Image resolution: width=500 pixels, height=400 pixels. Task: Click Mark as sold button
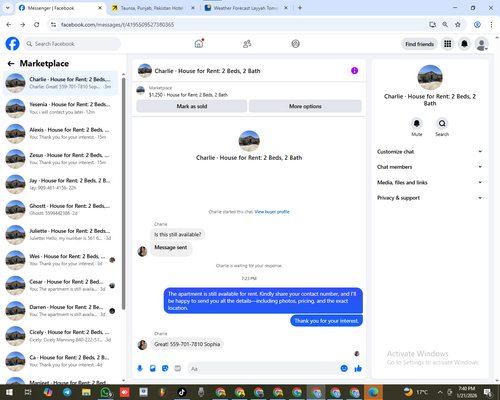[x=192, y=106]
